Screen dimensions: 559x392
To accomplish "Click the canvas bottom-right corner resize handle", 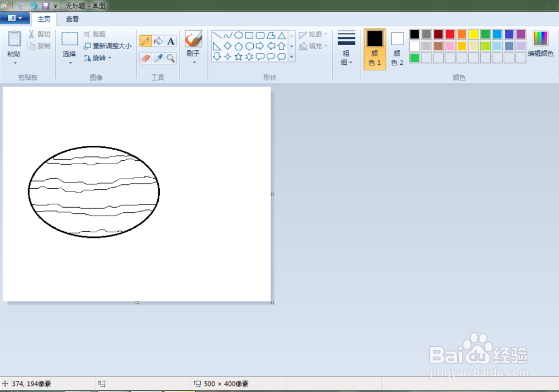I will click(x=272, y=303).
